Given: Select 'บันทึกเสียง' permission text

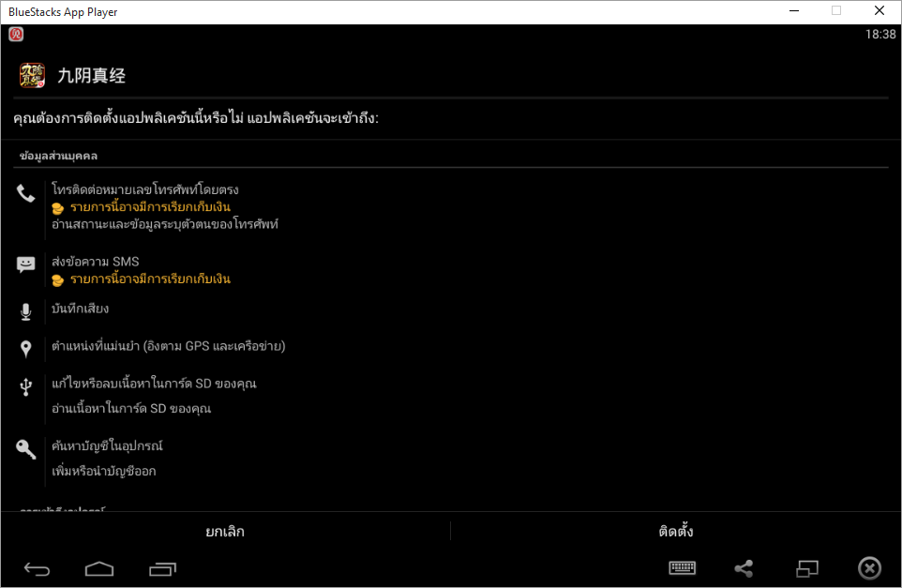Looking at the screenshot, I should pos(80,309).
